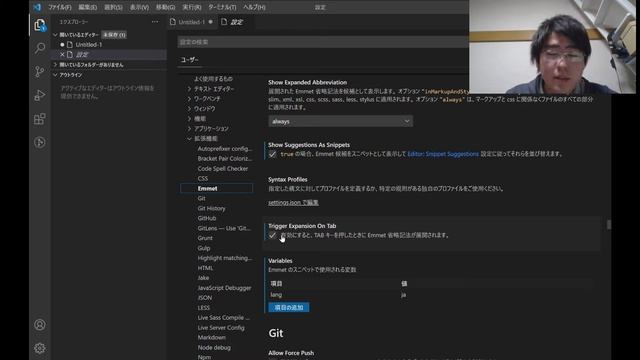Select GitHub in the settings tree

coord(207,218)
